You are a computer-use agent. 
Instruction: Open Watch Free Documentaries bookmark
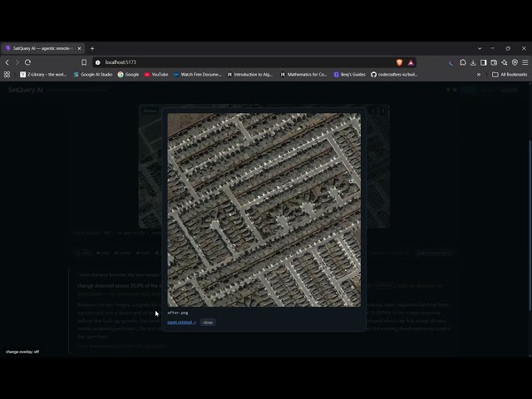[x=197, y=74]
